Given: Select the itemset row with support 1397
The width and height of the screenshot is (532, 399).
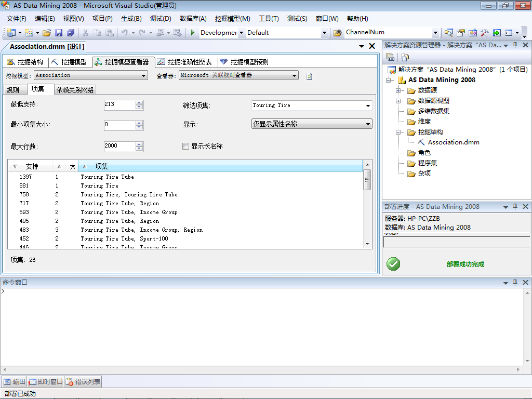Looking at the screenshot, I should click(x=185, y=177).
